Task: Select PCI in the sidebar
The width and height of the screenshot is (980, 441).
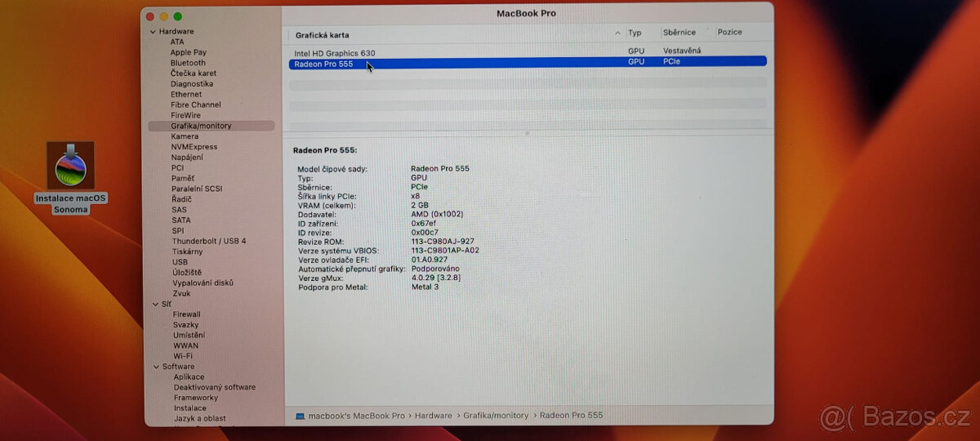Action: [x=178, y=167]
